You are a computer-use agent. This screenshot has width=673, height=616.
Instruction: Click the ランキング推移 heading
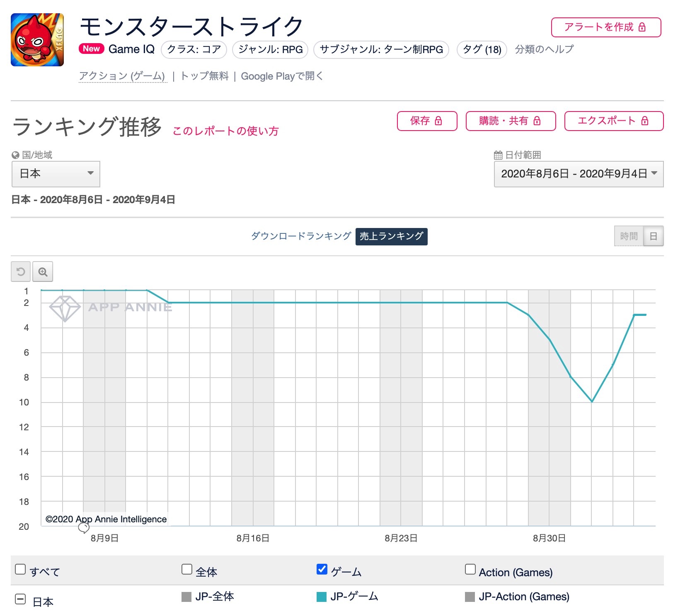(x=87, y=126)
